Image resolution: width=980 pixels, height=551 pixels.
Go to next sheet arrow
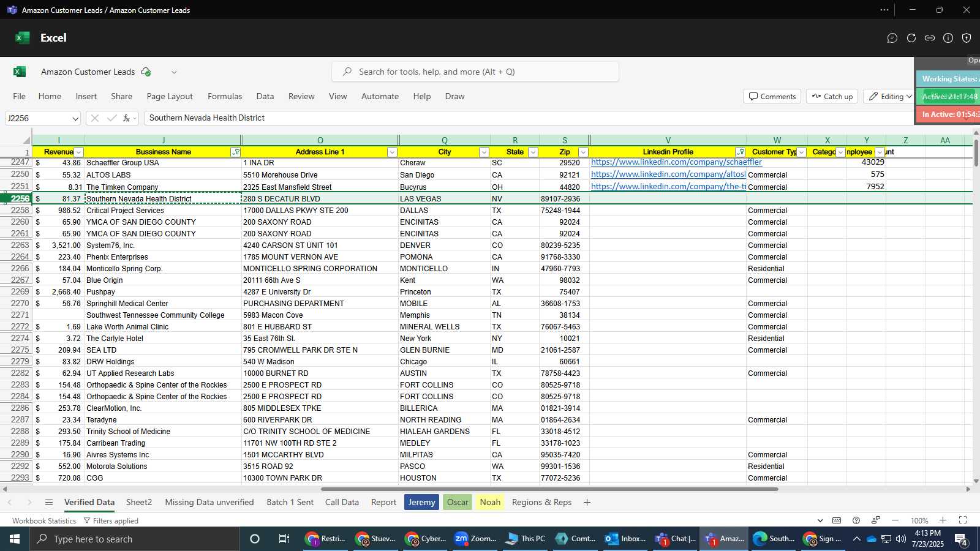(29, 502)
